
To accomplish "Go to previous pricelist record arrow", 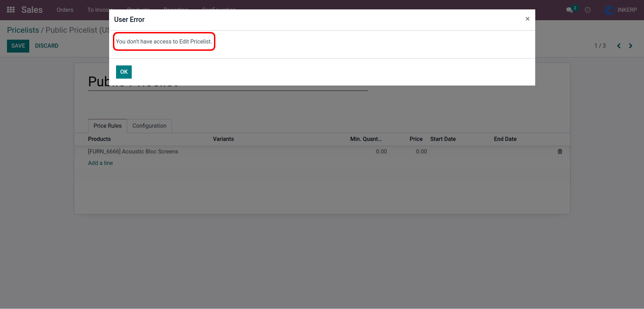I will coord(619,46).
